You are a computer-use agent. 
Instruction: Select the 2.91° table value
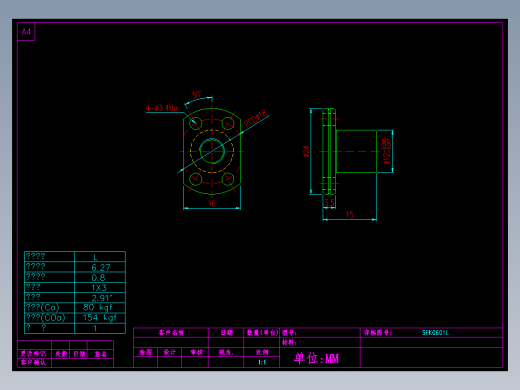click(102, 298)
